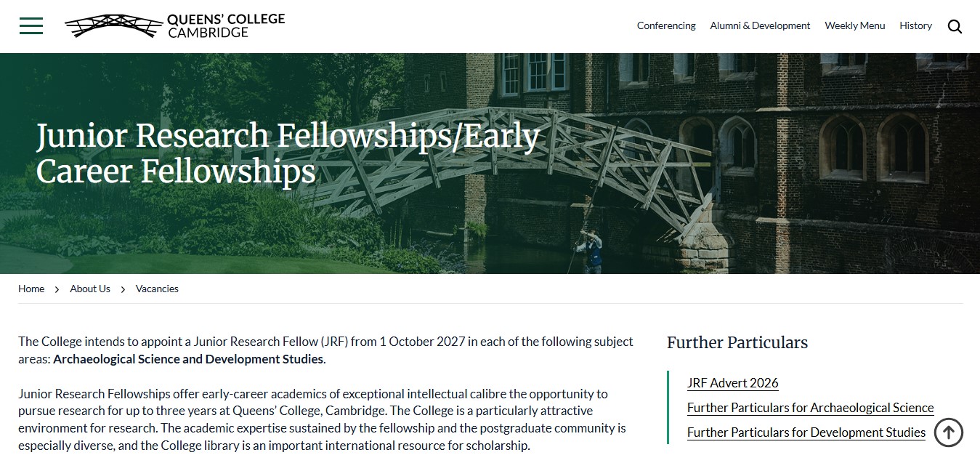
Task: Navigate to Vacancies breadcrumb
Action: (x=157, y=289)
